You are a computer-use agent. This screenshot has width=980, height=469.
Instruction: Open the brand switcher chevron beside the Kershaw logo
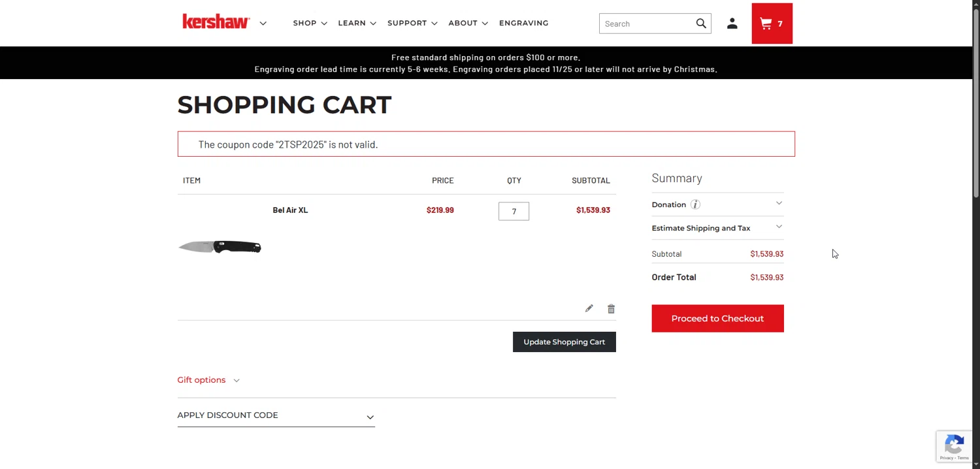pyautogui.click(x=263, y=24)
